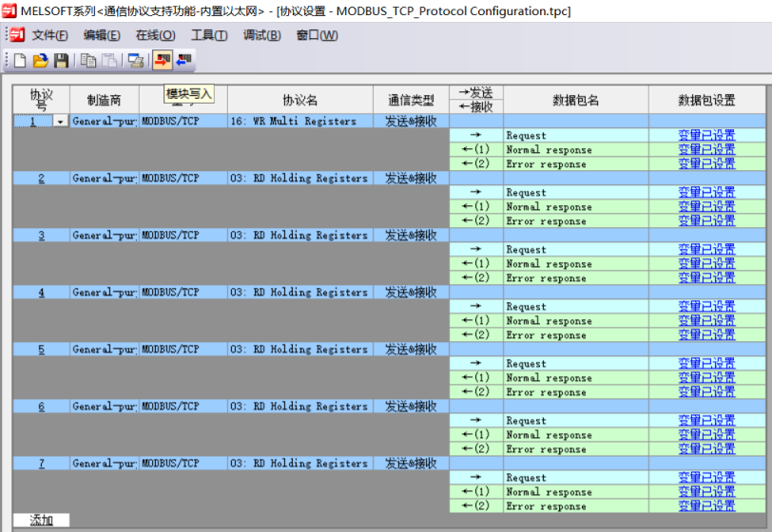This screenshot has width=772, height=532.
Task: Select protocol number 5 cell
Action: (x=42, y=350)
